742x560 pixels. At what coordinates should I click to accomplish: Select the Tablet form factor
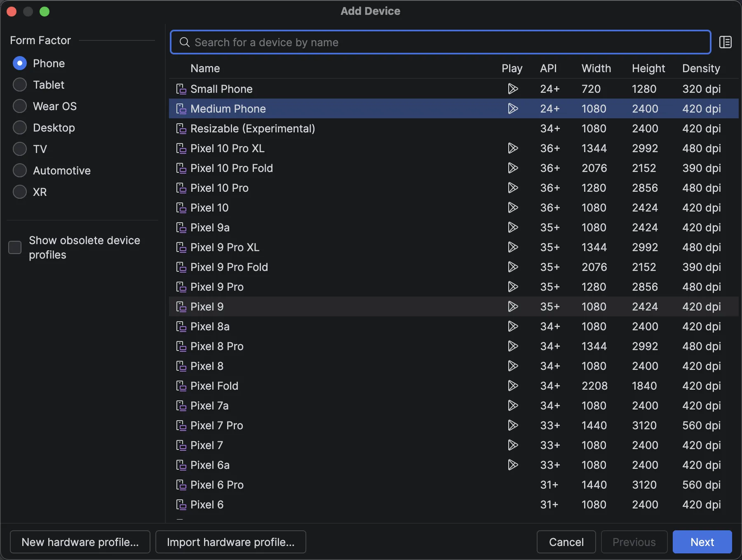[20, 85]
